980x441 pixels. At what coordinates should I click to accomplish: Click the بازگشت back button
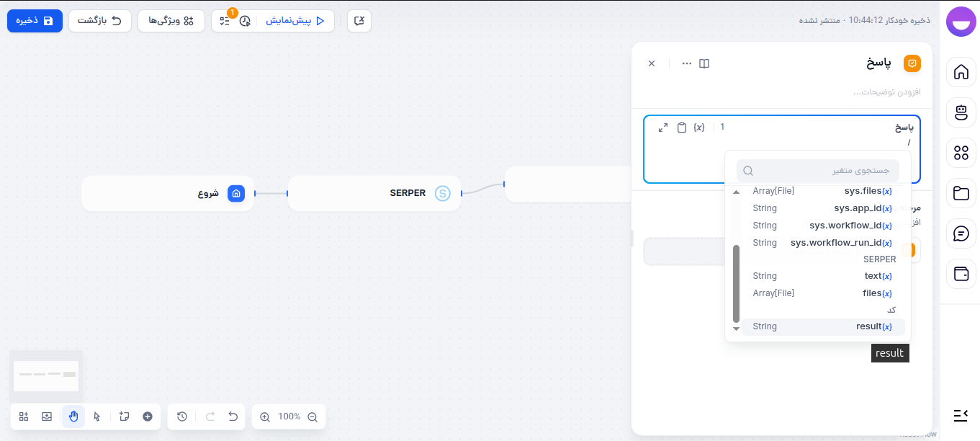[100, 21]
